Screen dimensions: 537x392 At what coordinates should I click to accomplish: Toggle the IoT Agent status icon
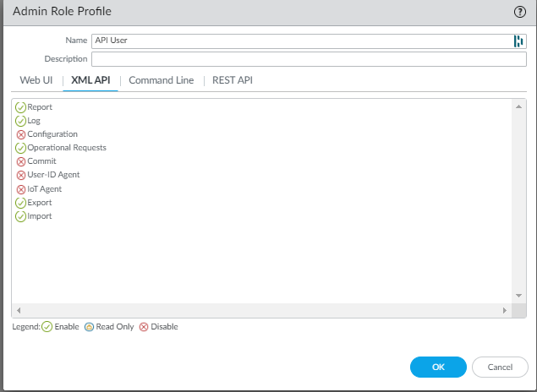(x=21, y=189)
